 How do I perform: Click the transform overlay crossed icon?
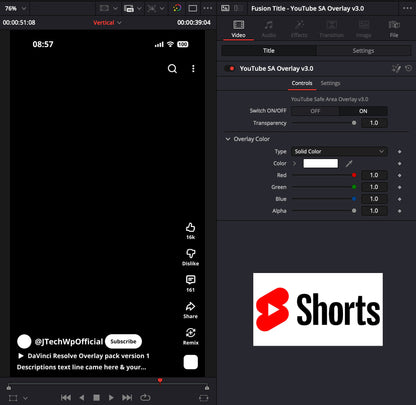click(152, 8)
